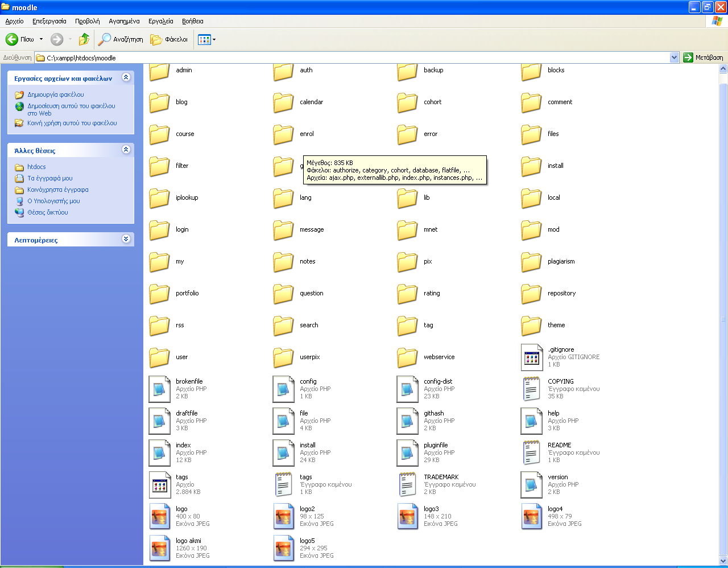Select the webservice folder icon
This screenshot has width=728, height=568.
pyautogui.click(x=407, y=357)
